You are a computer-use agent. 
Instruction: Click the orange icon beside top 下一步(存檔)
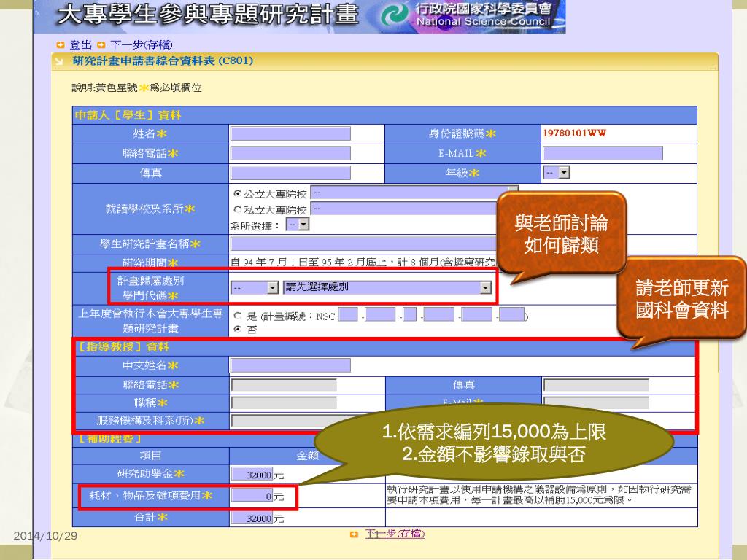(x=101, y=45)
